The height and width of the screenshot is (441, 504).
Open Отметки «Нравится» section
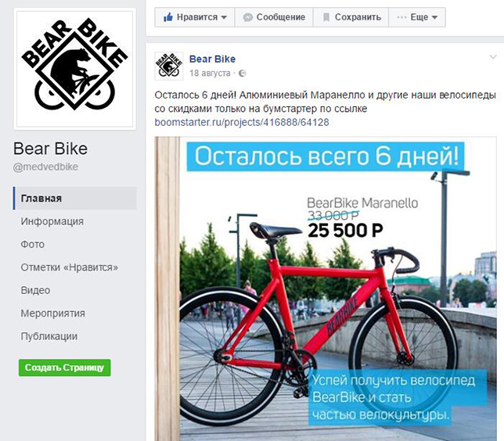70,267
